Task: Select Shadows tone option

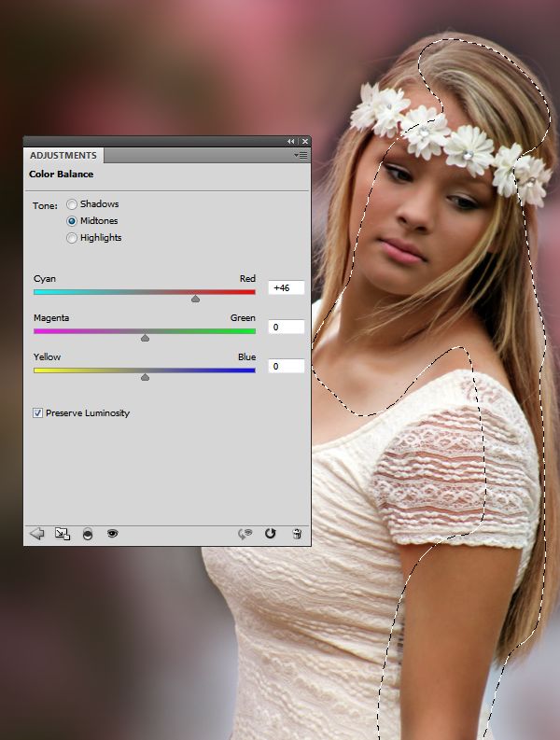Action: click(x=71, y=204)
